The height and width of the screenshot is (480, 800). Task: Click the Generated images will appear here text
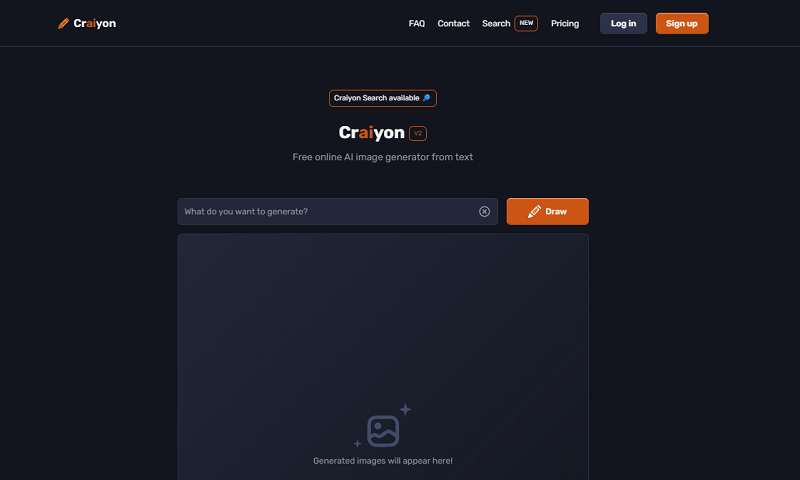[383, 461]
